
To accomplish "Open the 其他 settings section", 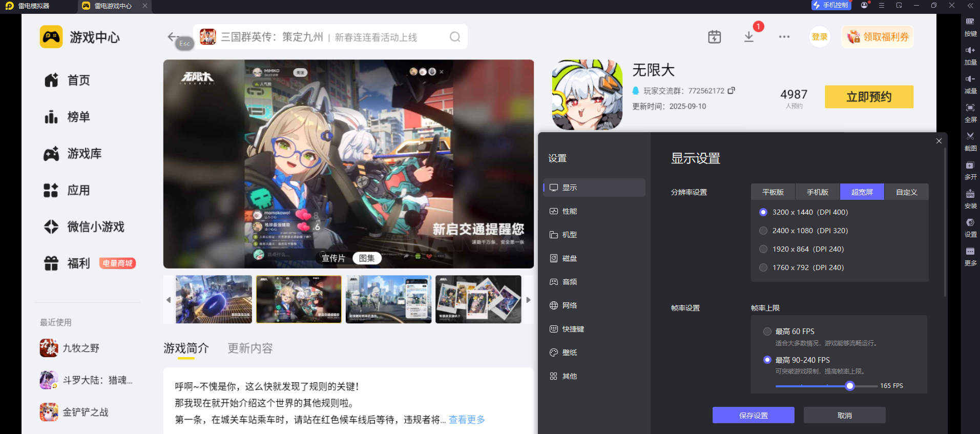I will [x=594, y=376].
